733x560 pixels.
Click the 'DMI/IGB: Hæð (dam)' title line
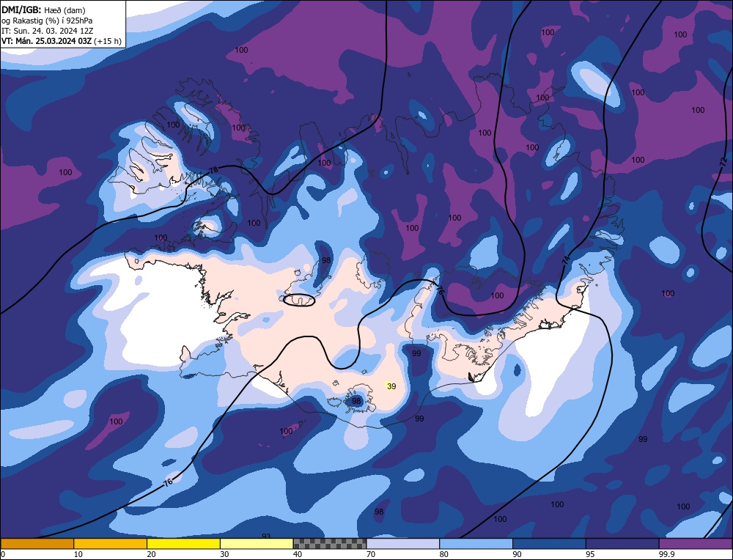point(43,10)
